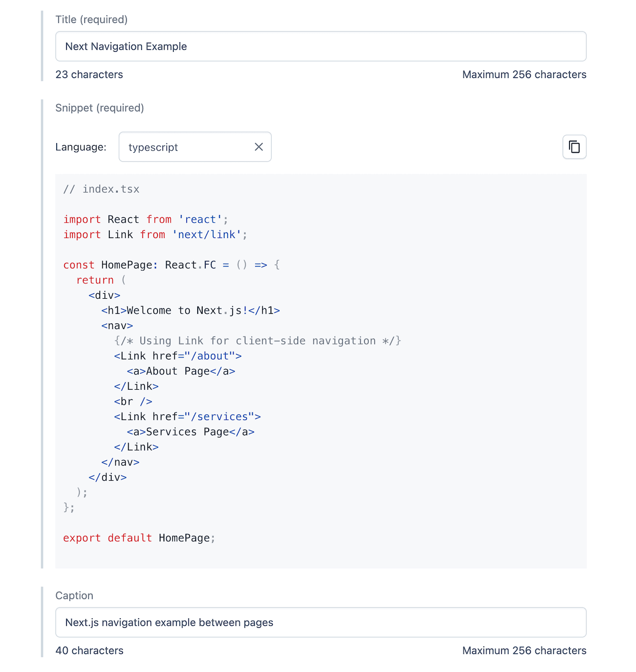Click the br tag line in code

coord(133,402)
